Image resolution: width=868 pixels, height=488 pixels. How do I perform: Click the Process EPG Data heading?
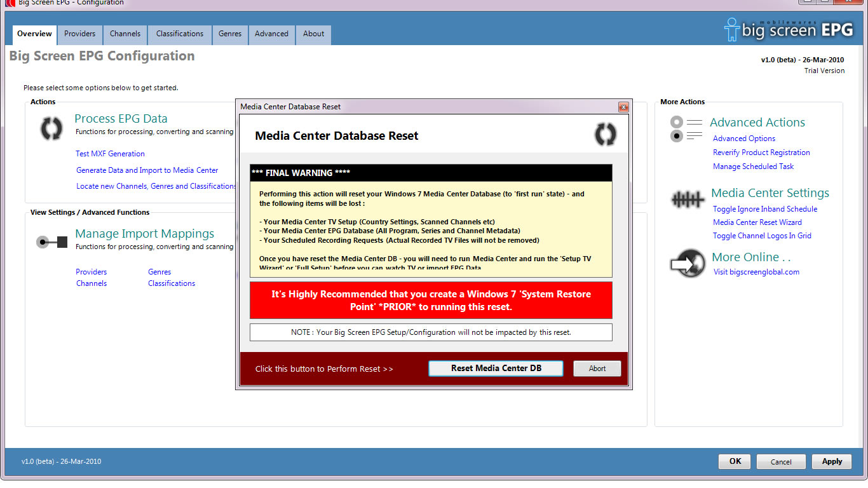tap(121, 119)
